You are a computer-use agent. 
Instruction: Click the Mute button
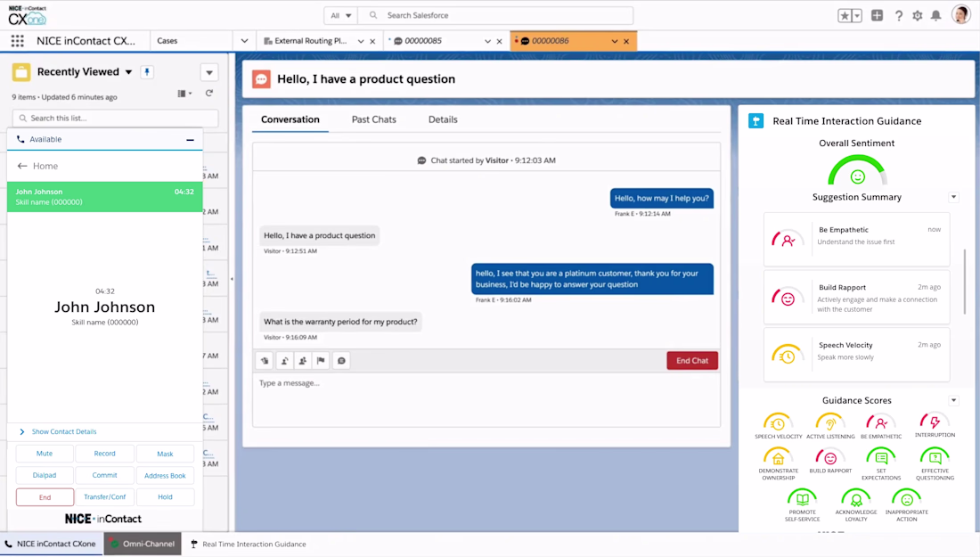click(x=45, y=454)
